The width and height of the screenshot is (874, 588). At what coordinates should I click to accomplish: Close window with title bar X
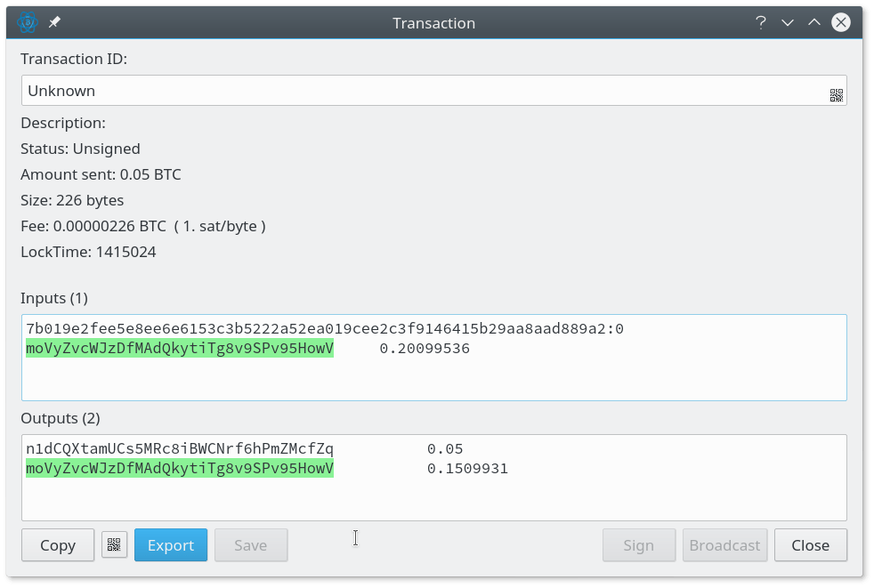point(841,23)
